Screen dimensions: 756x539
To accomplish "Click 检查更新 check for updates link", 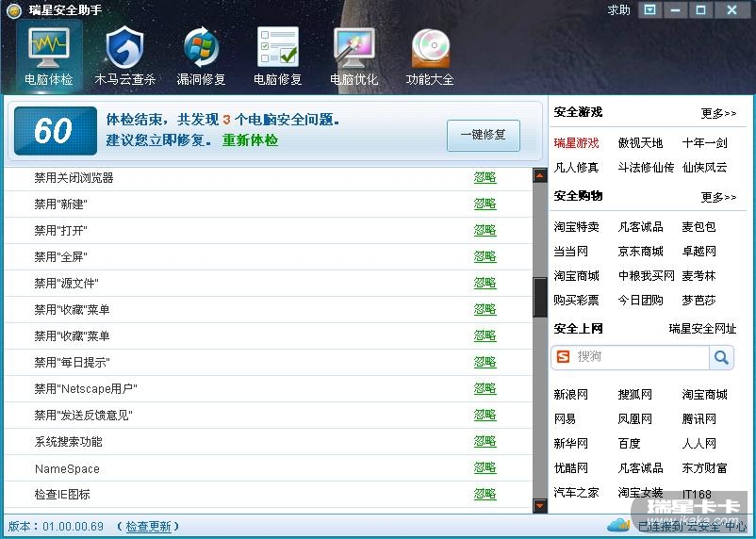I will 148,527.
